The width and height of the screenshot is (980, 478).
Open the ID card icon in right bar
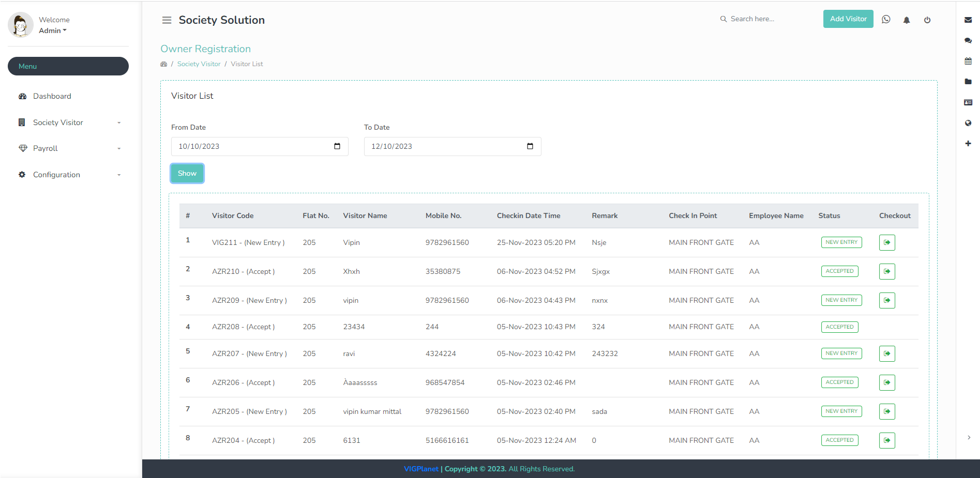click(x=968, y=102)
